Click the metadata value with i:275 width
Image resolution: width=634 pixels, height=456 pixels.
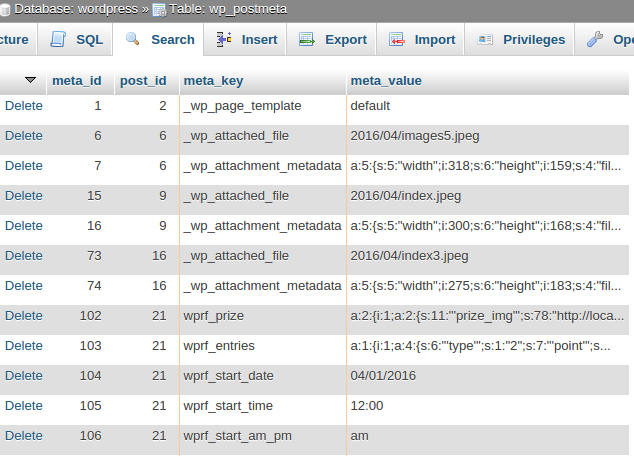pos(488,289)
